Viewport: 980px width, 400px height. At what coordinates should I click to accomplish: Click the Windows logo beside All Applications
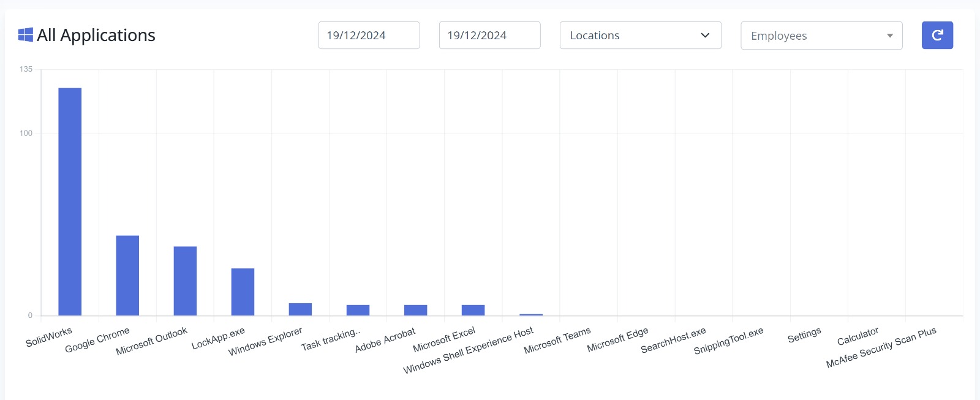[x=26, y=35]
